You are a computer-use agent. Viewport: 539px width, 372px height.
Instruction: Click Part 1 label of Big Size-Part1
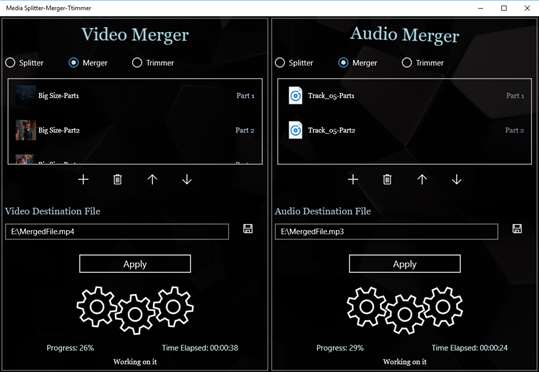[x=245, y=96]
